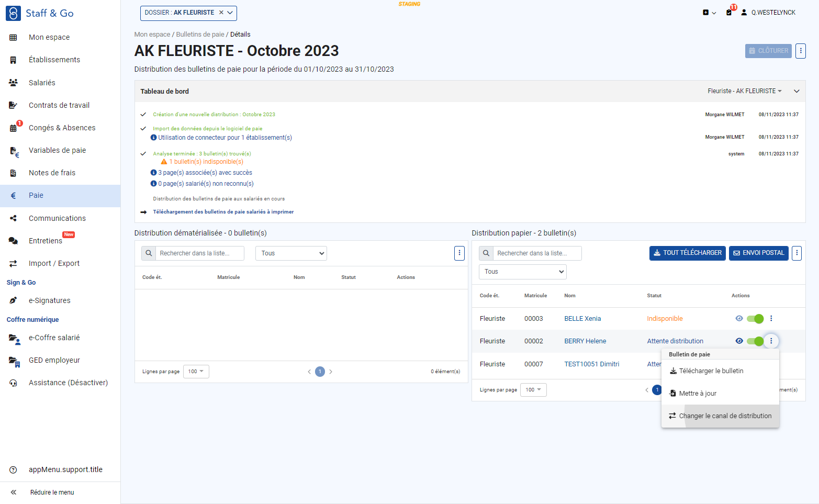Go to next page in dematerialized list
This screenshot has width=819, height=504.
[x=331, y=372]
